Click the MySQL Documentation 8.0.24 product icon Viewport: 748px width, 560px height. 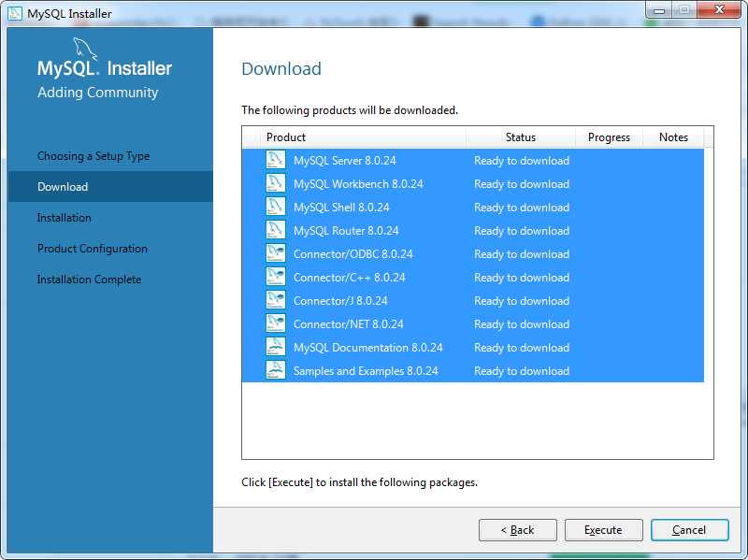275,347
